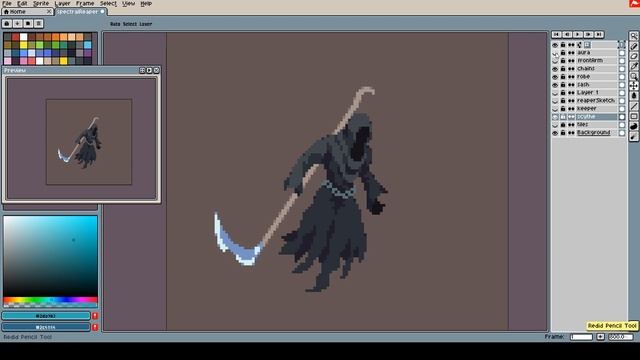Image resolution: width=640 pixels, height=360 pixels.
Task: Open the Help menu
Action: pos(146,4)
